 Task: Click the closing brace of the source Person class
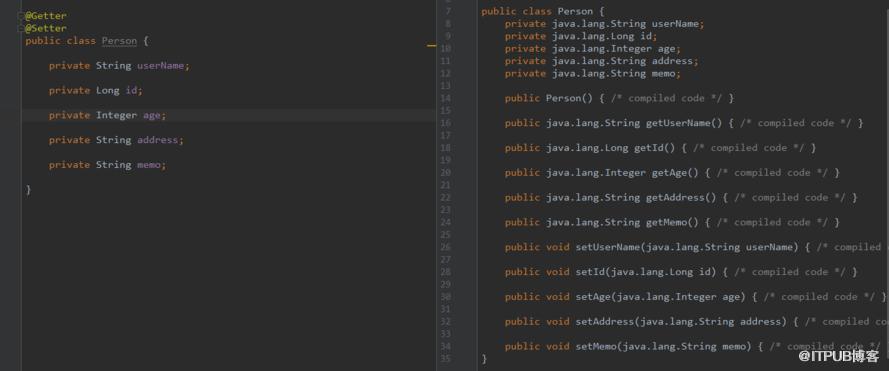coord(28,190)
